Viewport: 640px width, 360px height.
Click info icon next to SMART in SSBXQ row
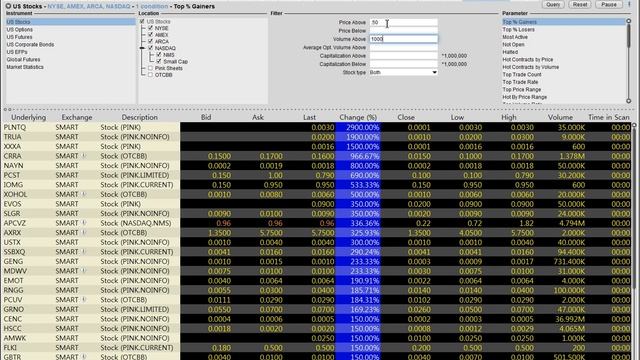coord(84,251)
